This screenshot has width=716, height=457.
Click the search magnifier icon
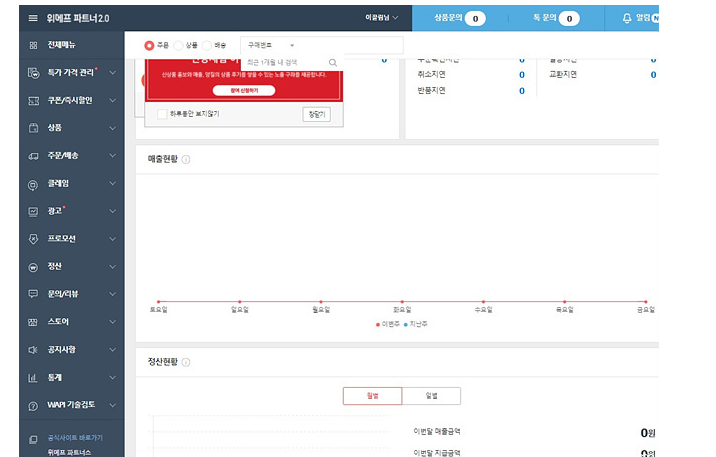pos(333,63)
